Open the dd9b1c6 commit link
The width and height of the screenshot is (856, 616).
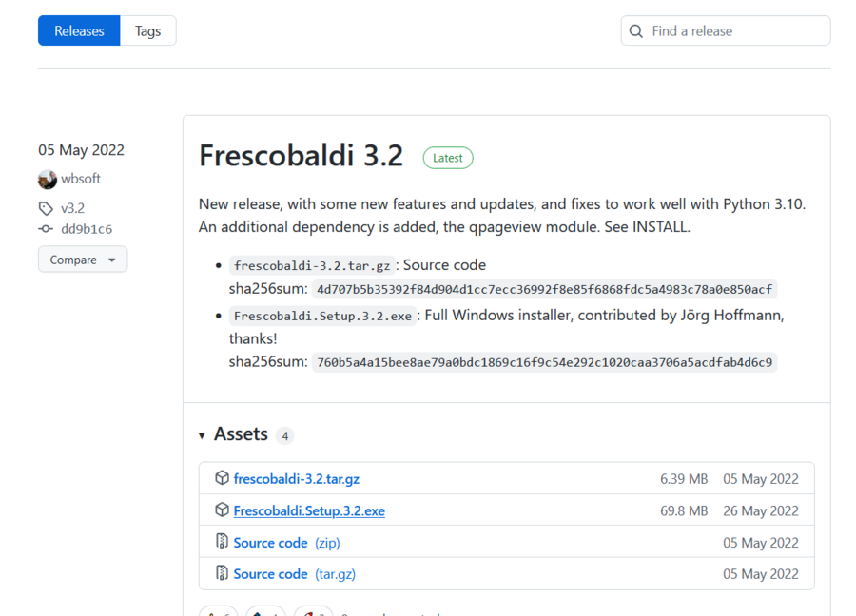pyautogui.click(x=86, y=228)
